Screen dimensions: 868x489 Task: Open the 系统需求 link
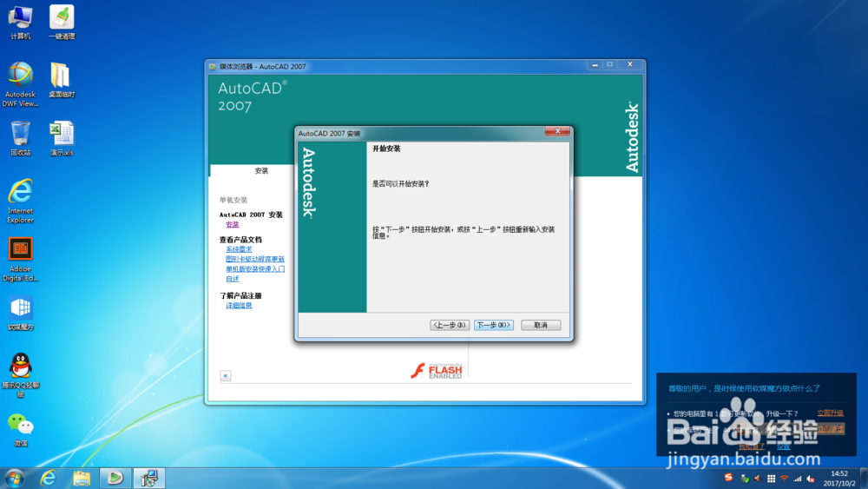(x=239, y=249)
